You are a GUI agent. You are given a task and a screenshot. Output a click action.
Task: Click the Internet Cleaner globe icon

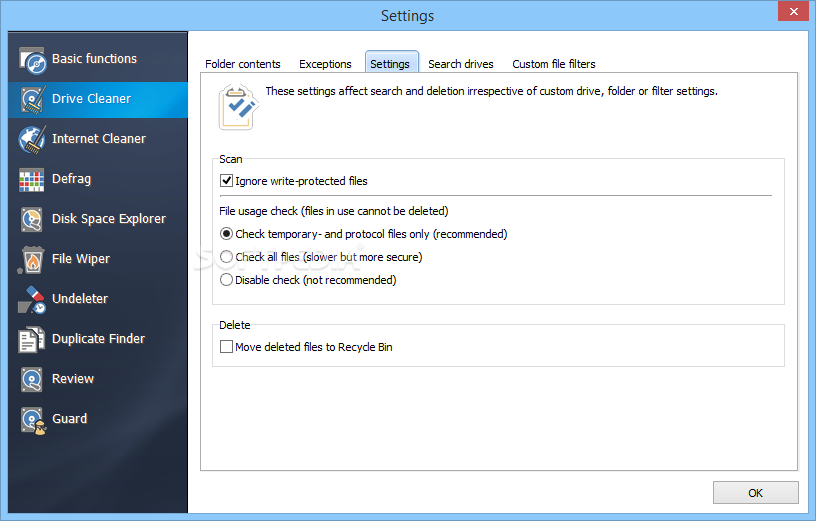(32, 139)
